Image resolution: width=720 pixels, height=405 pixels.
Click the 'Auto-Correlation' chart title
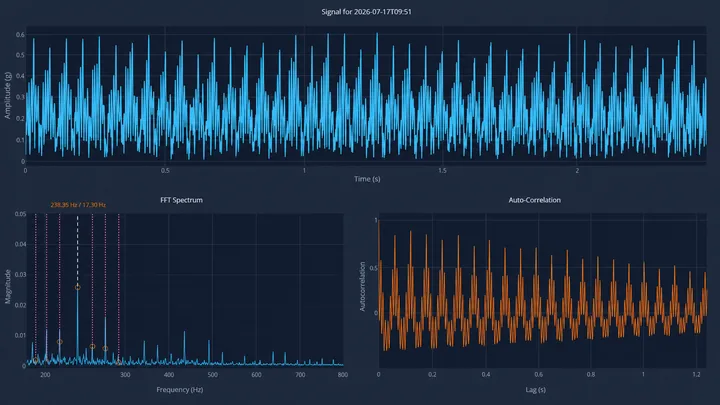[534, 200]
